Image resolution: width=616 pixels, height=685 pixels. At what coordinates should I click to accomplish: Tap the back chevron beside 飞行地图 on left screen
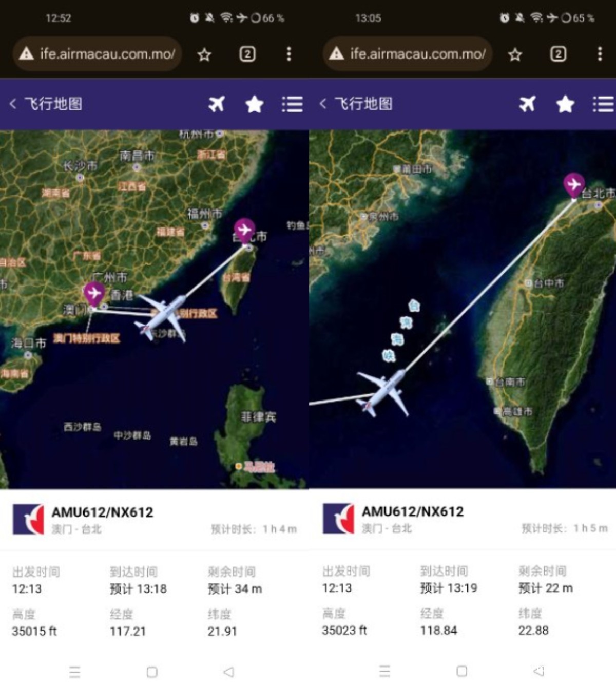pyautogui.click(x=13, y=104)
